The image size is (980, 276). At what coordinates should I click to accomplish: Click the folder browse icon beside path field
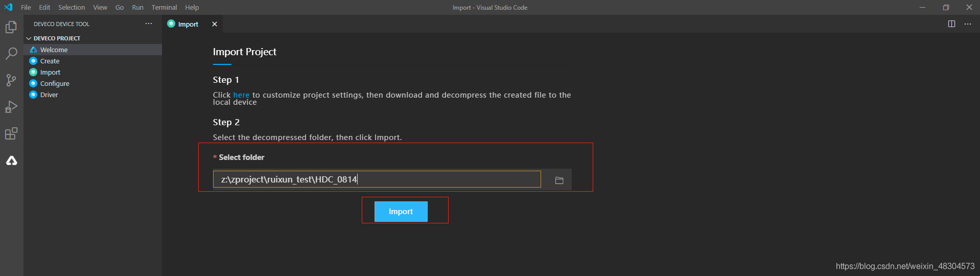(559, 180)
